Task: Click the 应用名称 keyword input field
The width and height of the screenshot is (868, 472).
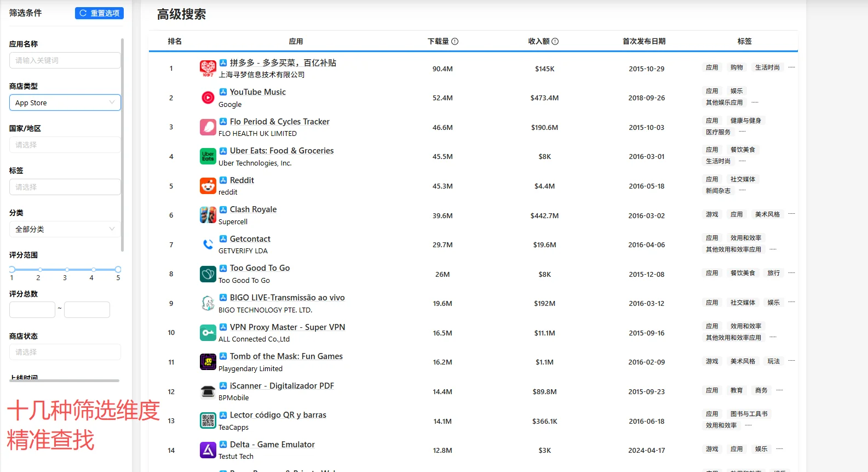Action: point(65,60)
